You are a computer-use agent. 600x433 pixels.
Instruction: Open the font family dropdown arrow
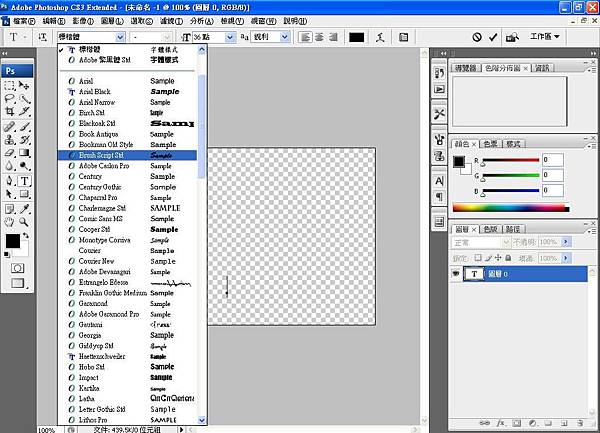(120, 37)
